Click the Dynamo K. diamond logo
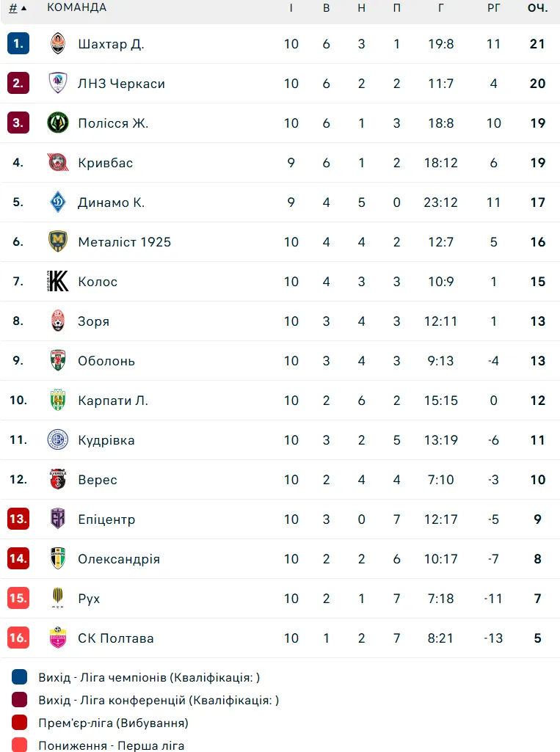The height and width of the screenshot is (752, 560). [x=58, y=202]
